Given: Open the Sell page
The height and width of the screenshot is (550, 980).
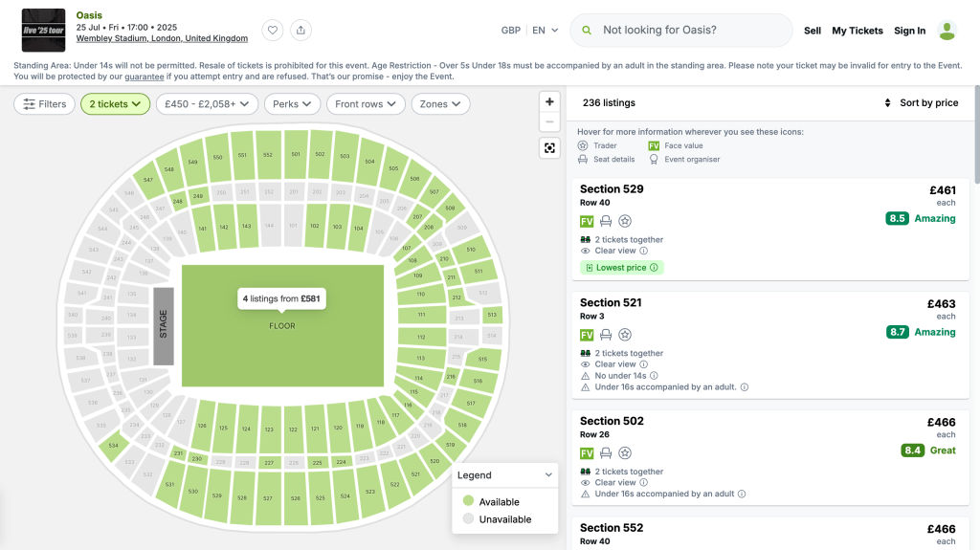Looking at the screenshot, I should [x=813, y=31].
